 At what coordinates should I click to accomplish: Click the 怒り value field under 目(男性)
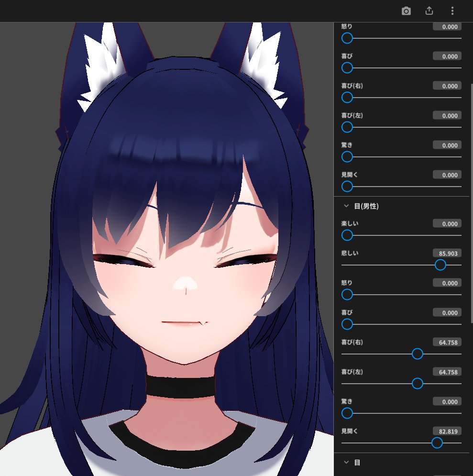[x=447, y=283]
